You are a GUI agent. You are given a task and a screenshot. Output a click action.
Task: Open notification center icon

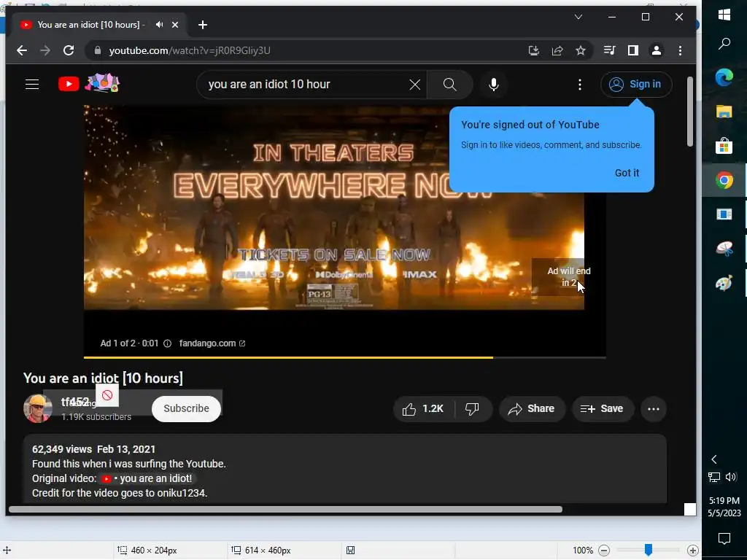pos(724,539)
